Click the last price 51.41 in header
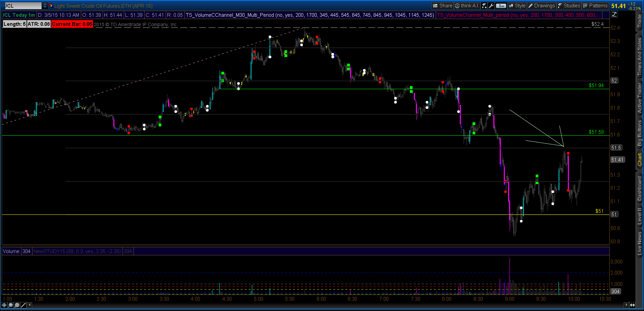 619,6
